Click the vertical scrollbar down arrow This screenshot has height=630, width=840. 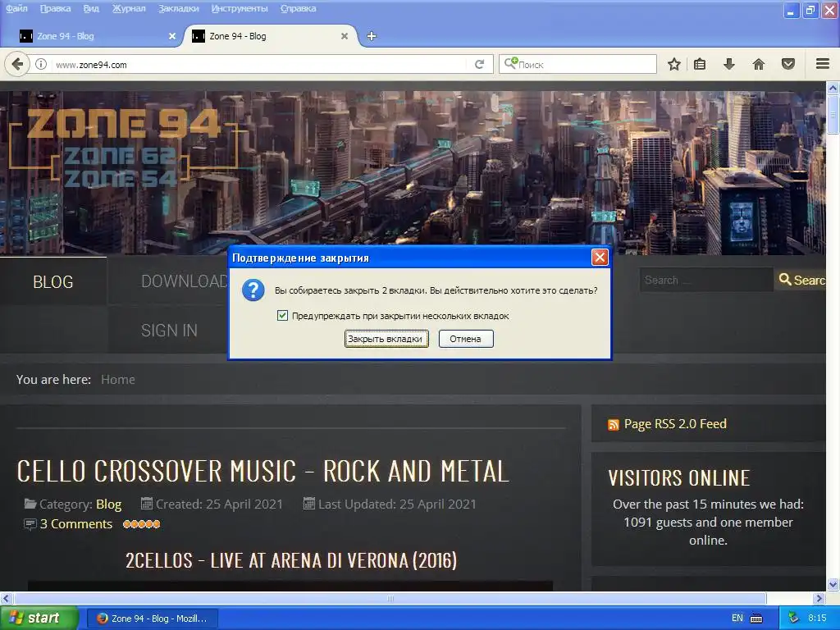tap(833, 584)
